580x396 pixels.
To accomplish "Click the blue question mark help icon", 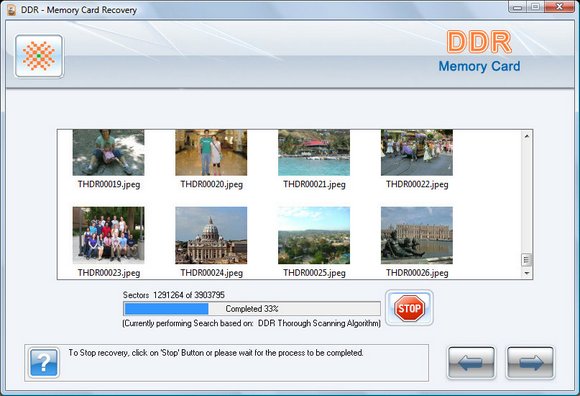I will [x=44, y=363].
